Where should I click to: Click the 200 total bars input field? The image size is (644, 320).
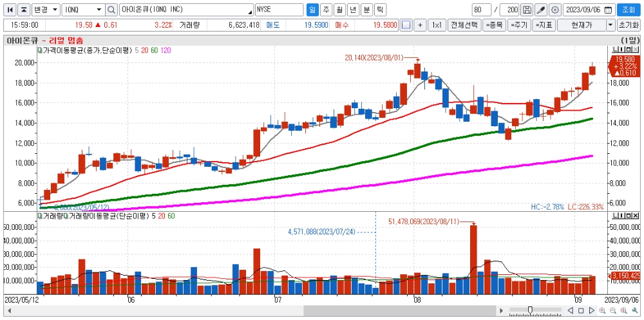coord(509,10)
